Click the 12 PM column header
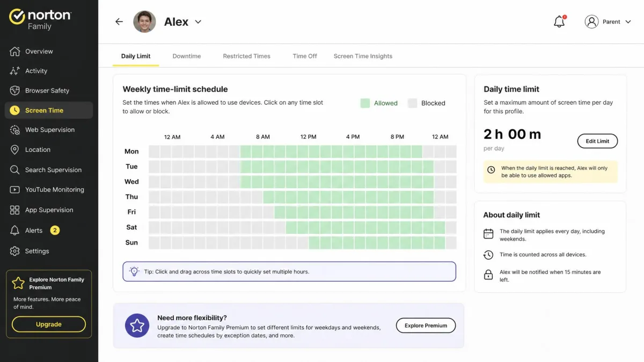 [x=309, y=137]
